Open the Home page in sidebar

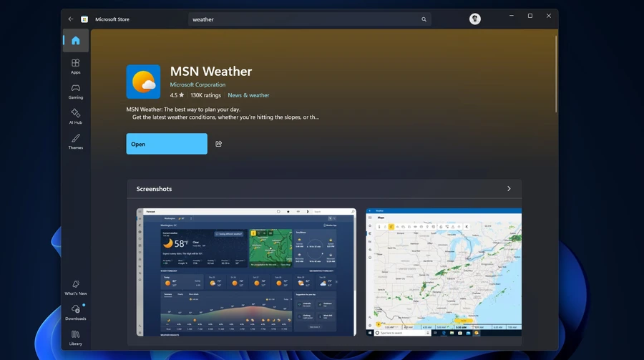click(76, 40)
